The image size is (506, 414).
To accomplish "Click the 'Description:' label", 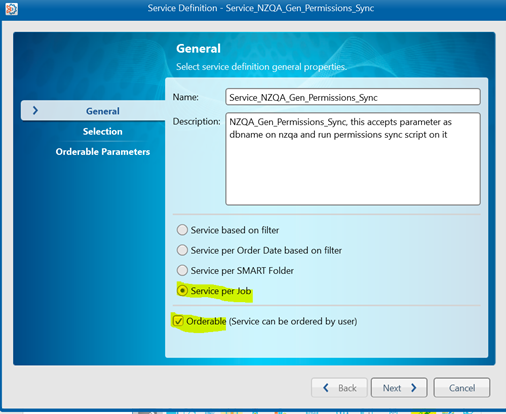I will (196, 122).
